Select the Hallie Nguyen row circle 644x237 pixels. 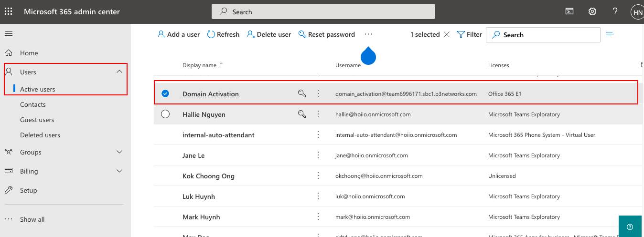[x=165, y=114]
